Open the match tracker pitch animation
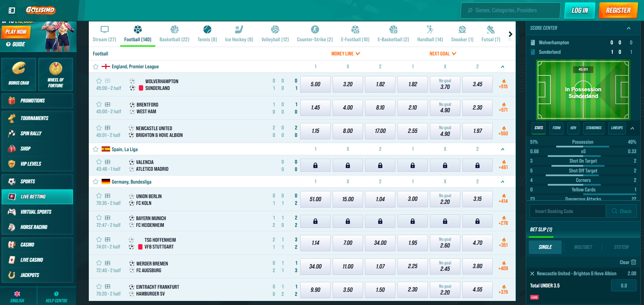Screen dimensions: 644x305 (x=583, y=90)
